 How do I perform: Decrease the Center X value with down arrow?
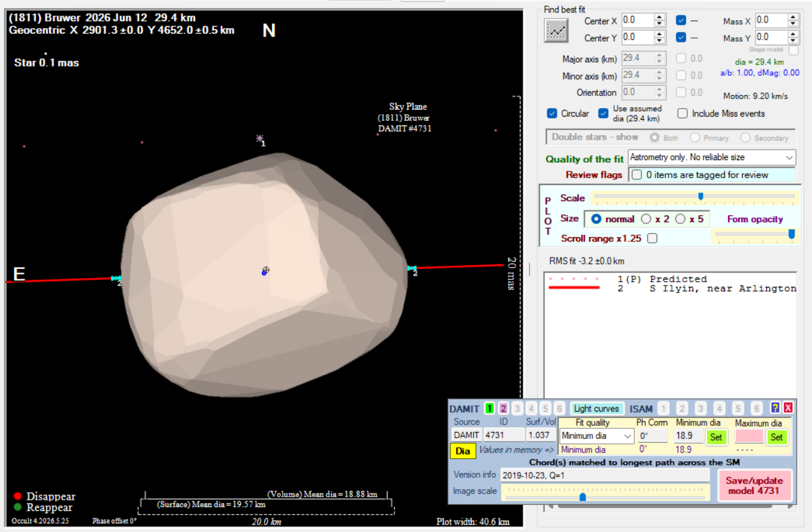click(660, 24)
